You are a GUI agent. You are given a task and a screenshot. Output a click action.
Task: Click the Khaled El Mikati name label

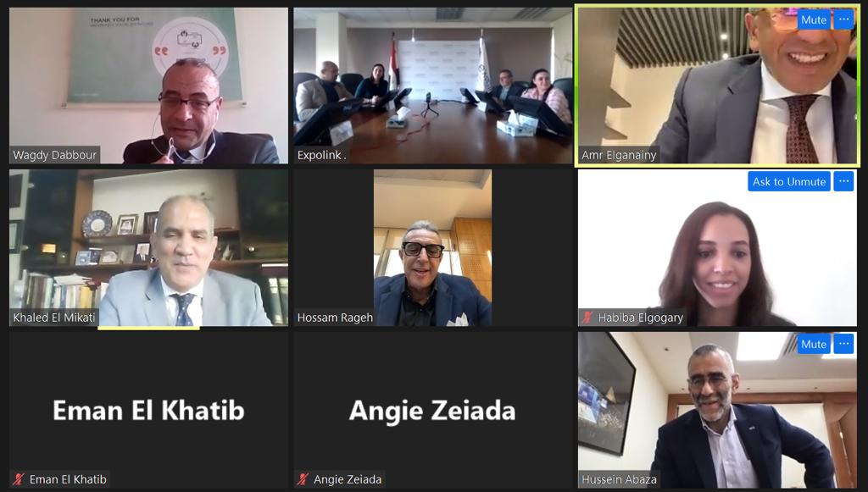click(x=54, y=318)
